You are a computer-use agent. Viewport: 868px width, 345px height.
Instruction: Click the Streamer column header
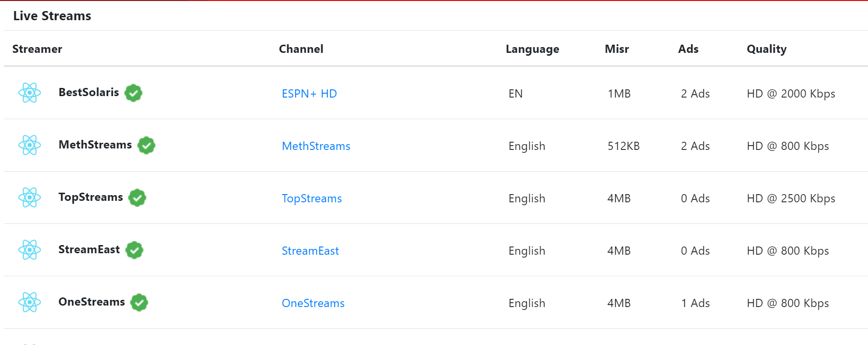point(37,49)
